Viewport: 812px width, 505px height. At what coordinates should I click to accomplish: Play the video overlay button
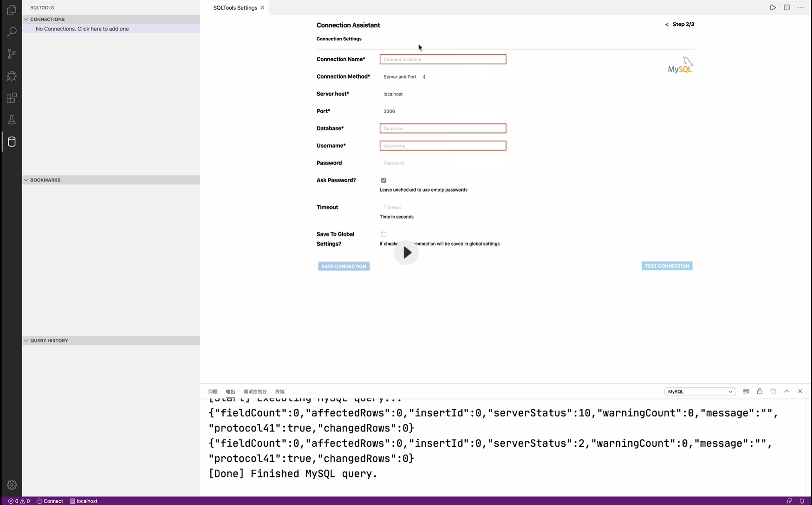(x=406, y=252)
